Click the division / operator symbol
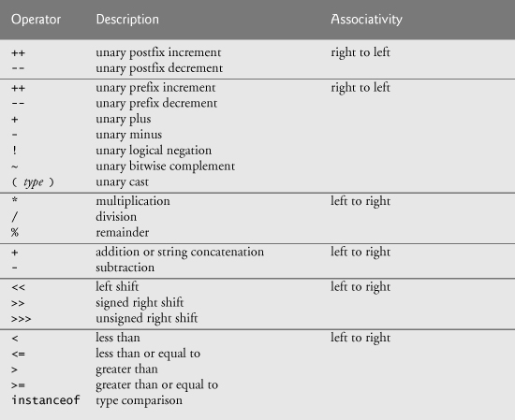The height and width of the screenshot is (420, 515). 15,217
